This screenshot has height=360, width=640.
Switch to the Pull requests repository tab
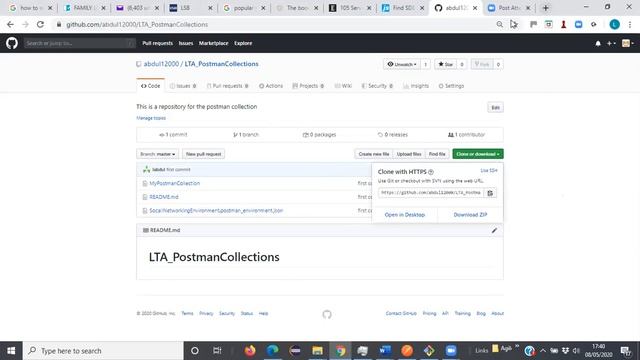click(227, 86)
